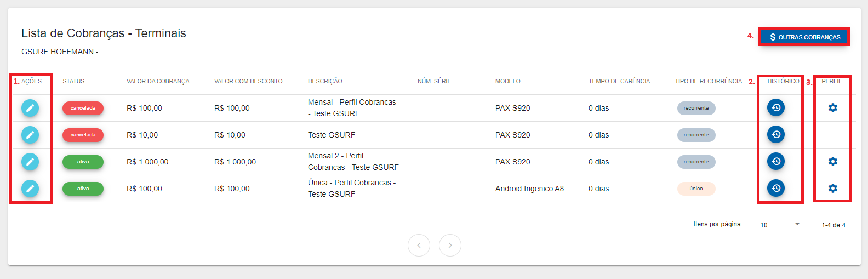Viewport: 868px width, 279px height.
Task: Show history of first Mensal charge
Action: click(x=776, y=107)
